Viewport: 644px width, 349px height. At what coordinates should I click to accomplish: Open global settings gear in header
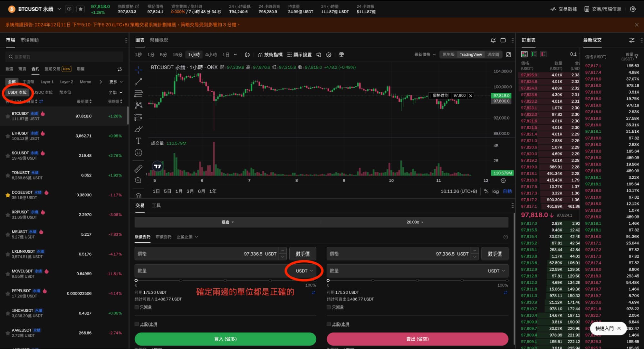[x=633, y=9]
